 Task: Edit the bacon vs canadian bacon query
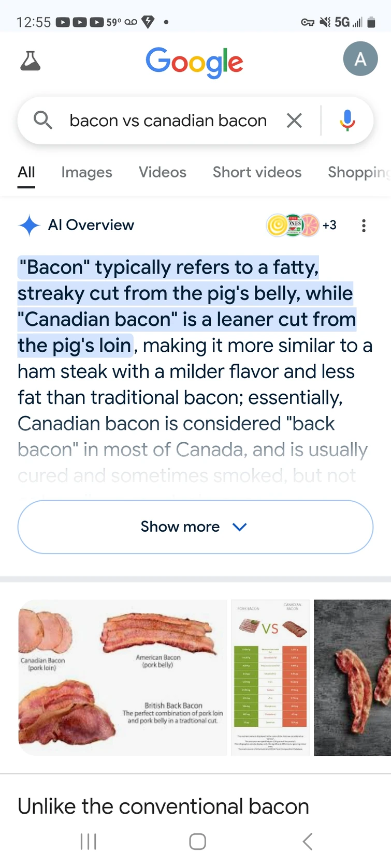[168, 121]
